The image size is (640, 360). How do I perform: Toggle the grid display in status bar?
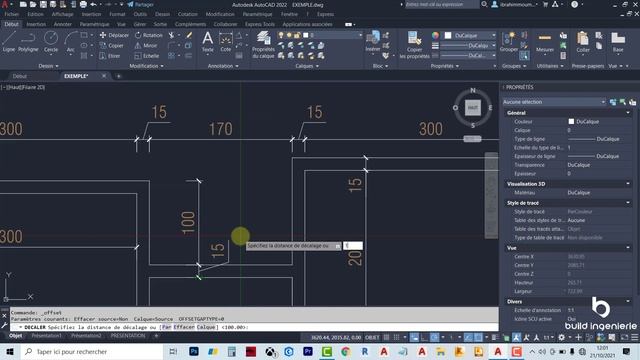(x=386, y=337)
